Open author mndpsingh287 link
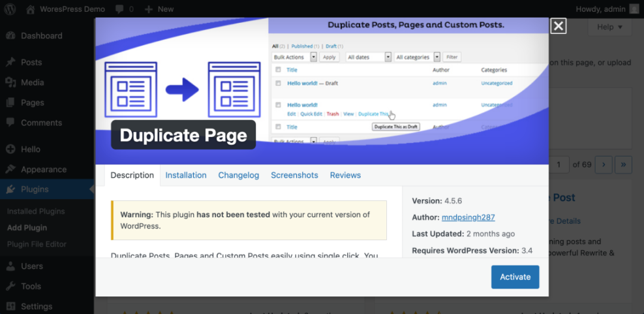 click(x=468, y=217)
